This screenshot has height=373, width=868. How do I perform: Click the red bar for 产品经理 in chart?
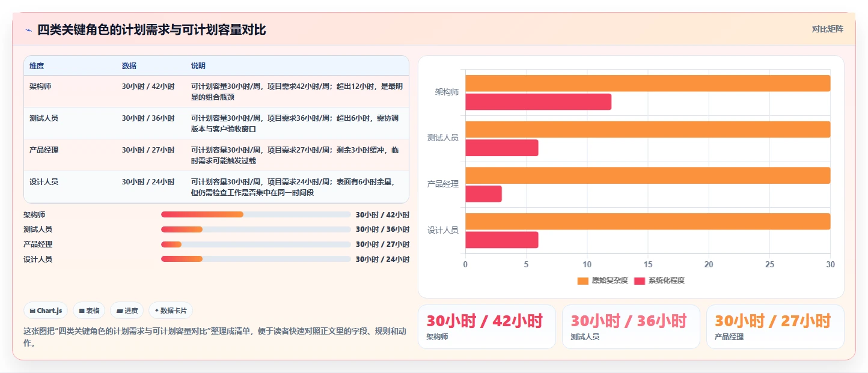click(x=483, y=194)
